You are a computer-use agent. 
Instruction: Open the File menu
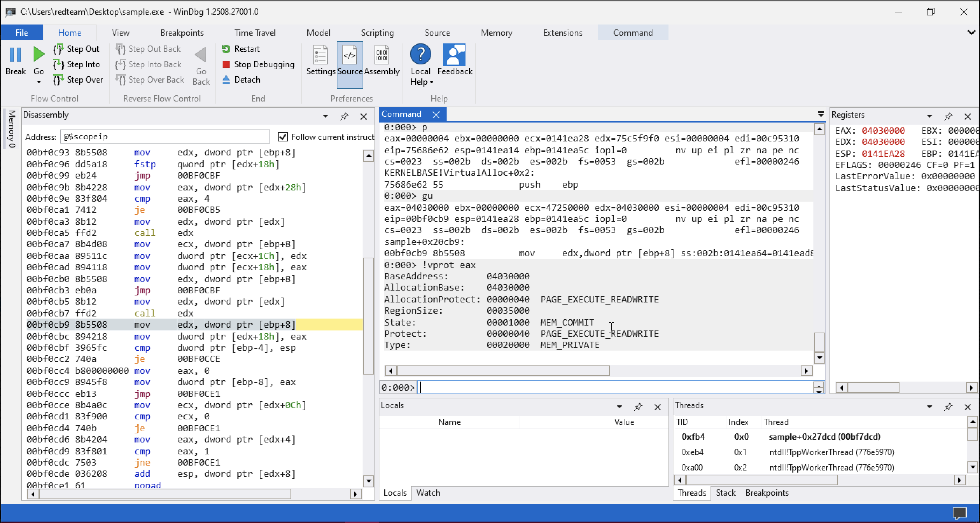click(22, 33)
